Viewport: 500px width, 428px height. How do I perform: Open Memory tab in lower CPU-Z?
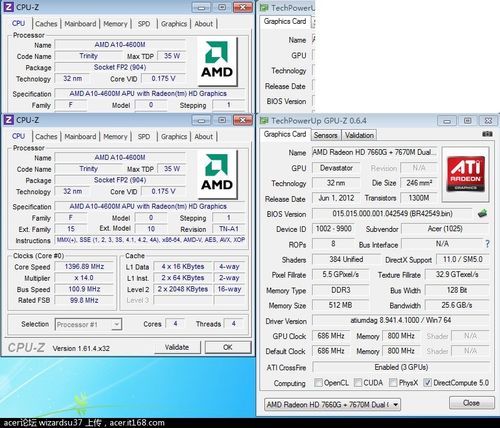coord(115,137)
